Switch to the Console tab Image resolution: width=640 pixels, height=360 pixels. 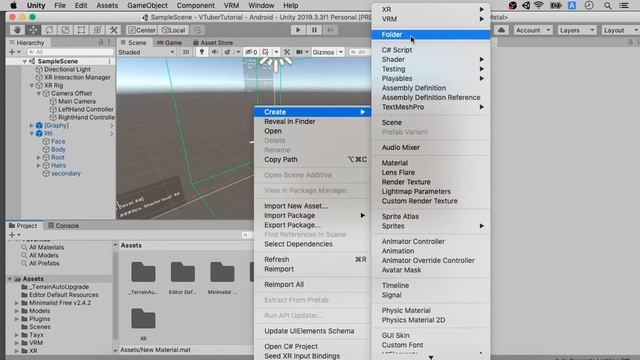point(63,225)
